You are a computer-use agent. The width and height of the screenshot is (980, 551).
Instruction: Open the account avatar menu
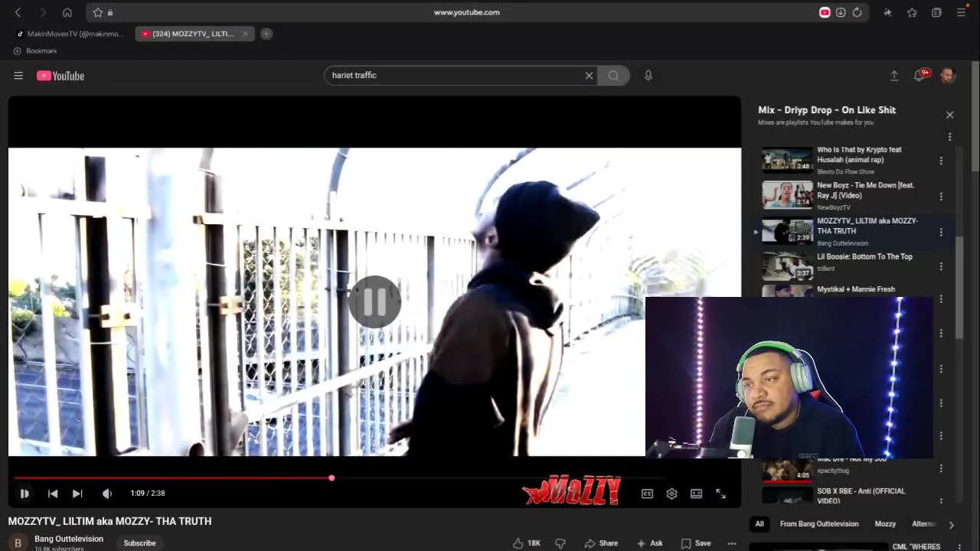948,75
